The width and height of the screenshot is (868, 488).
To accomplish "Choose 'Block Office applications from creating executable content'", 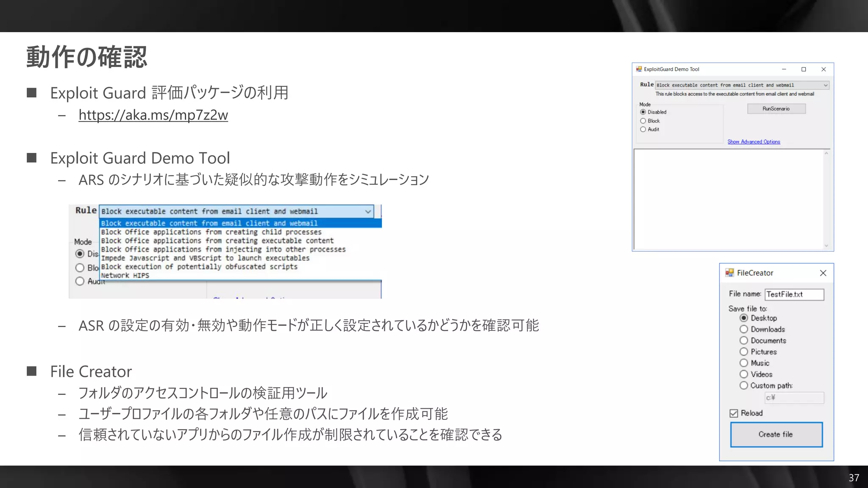I will click(240, 241).
